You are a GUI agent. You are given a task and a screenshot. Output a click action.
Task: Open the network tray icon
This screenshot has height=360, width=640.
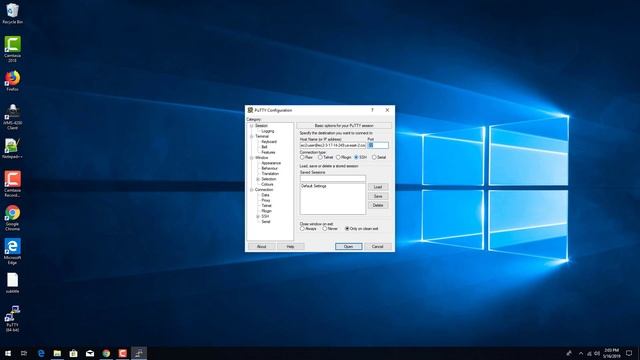coord(589,353)
